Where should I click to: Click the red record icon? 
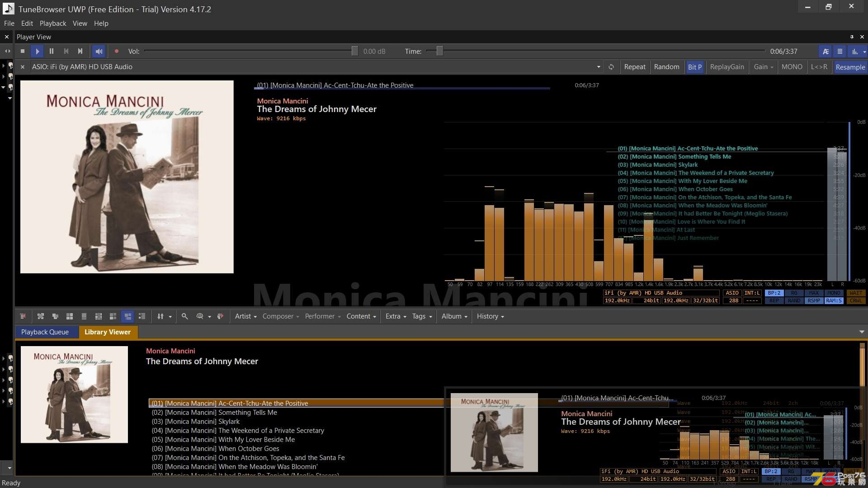(x=117, y=52)
